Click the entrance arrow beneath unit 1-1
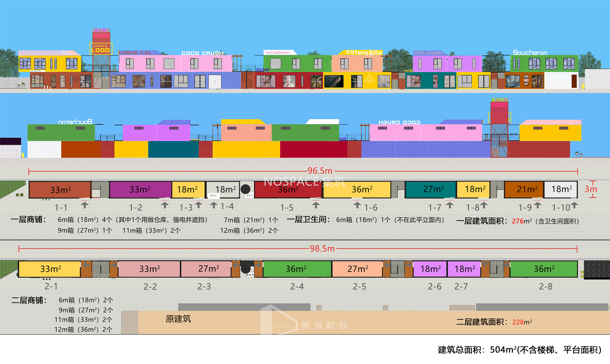 click(x=84, y=205)
